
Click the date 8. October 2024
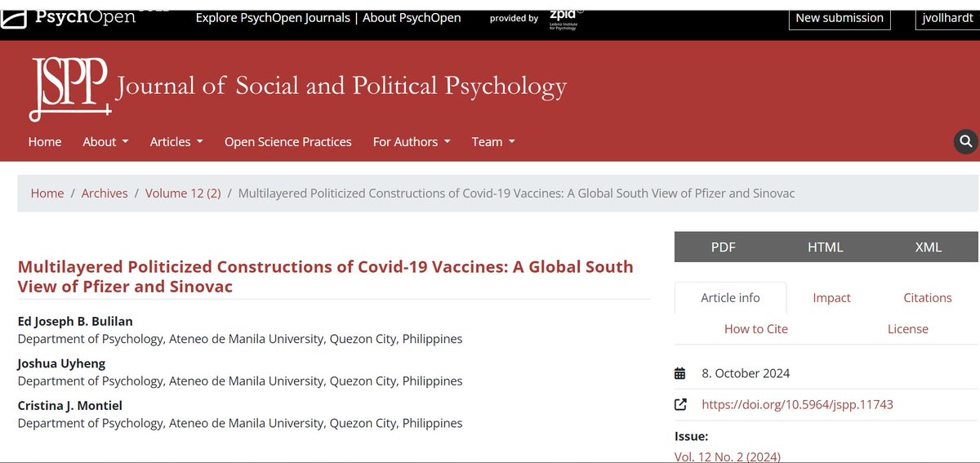746,373
